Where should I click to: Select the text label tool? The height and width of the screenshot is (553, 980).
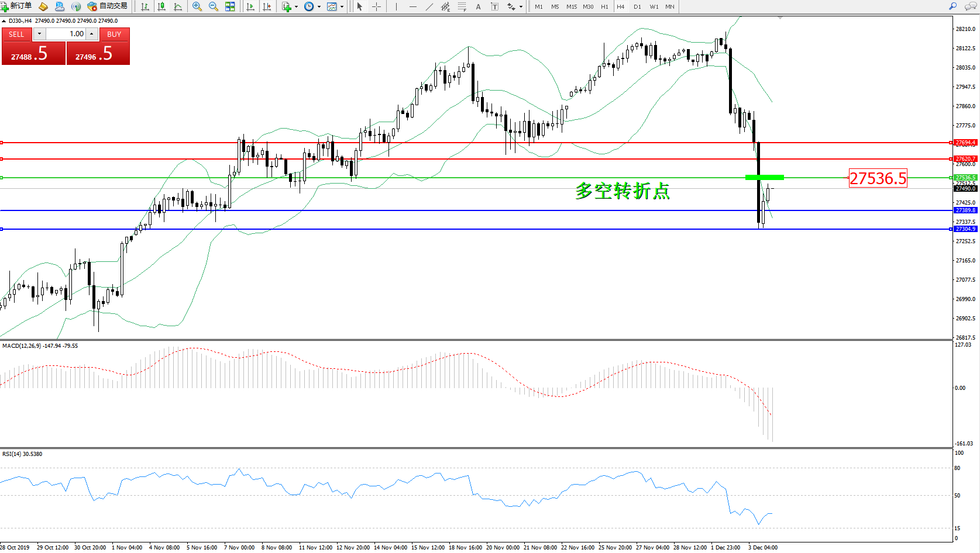pyautogui.click(x=478, y=6)
